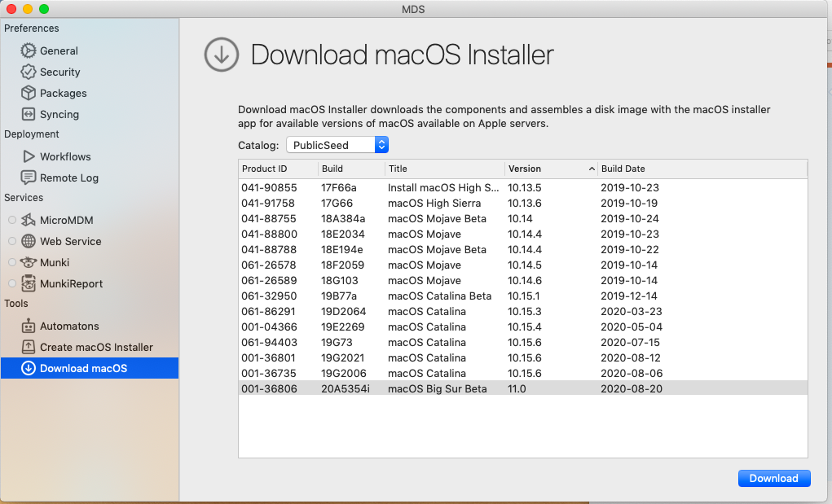Screen dimensions: 832x504
Task: Toggle the MunkiReport service status radio
Action: coord(12,283)
